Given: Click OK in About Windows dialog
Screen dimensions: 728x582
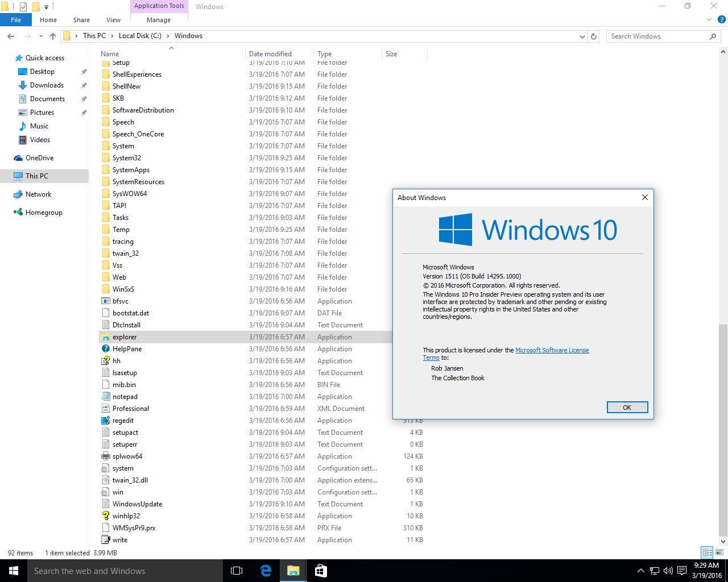Looking at the screenshot, I should [627, 407].
